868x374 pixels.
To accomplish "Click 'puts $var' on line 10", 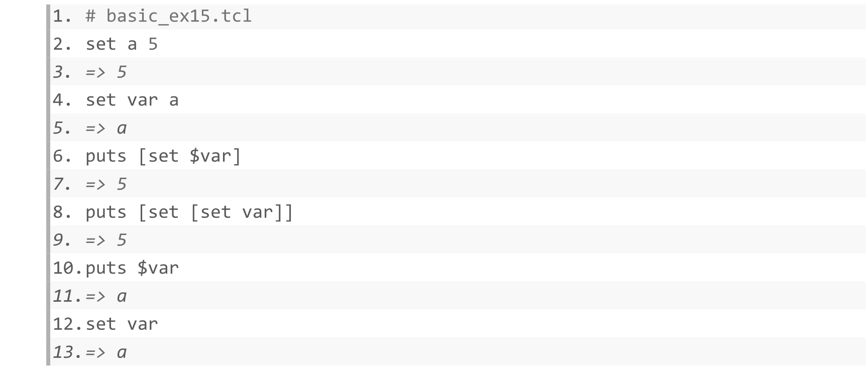I will (x=132, y=268).
